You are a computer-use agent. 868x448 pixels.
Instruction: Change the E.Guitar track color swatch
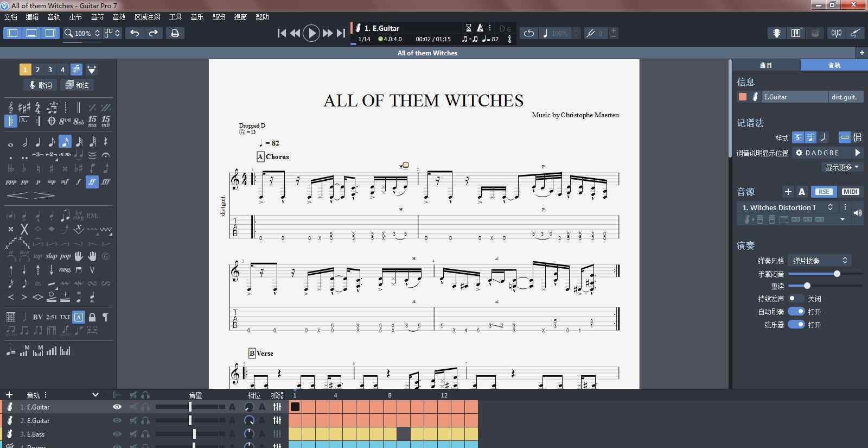pos(743,97)
